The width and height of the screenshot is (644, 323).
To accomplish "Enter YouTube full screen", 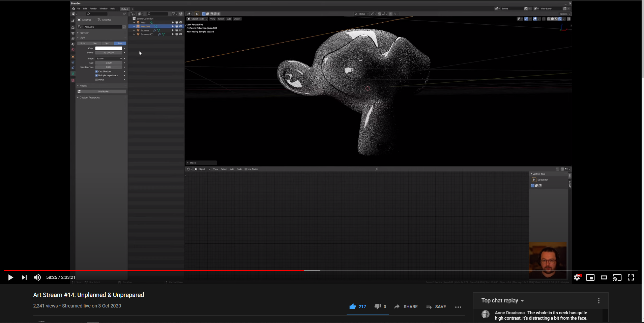I will [631, 277].
